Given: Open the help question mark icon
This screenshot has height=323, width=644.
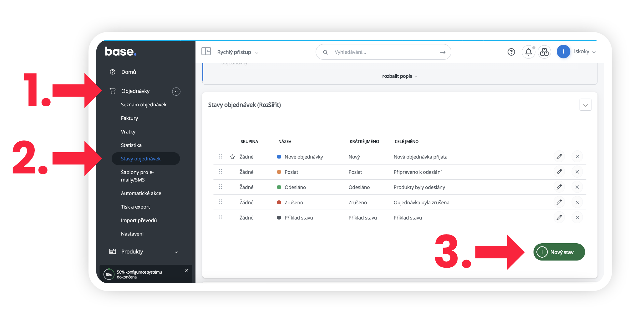Looking at the screenshot, I should 511,52.
